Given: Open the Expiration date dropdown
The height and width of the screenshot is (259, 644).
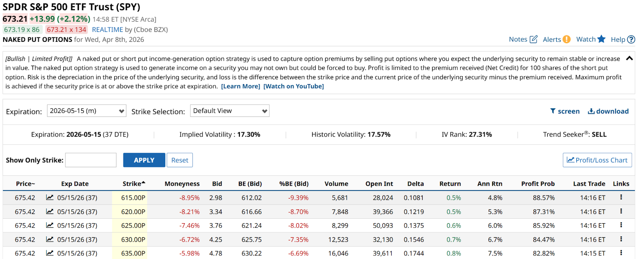Looking at the screenshot, I should [87, 111].
